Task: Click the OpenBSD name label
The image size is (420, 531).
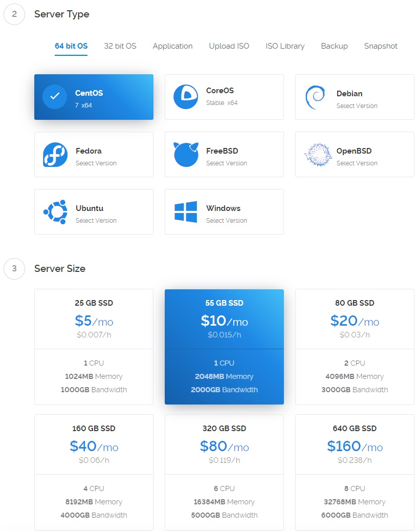Action: tap(354, 151)
